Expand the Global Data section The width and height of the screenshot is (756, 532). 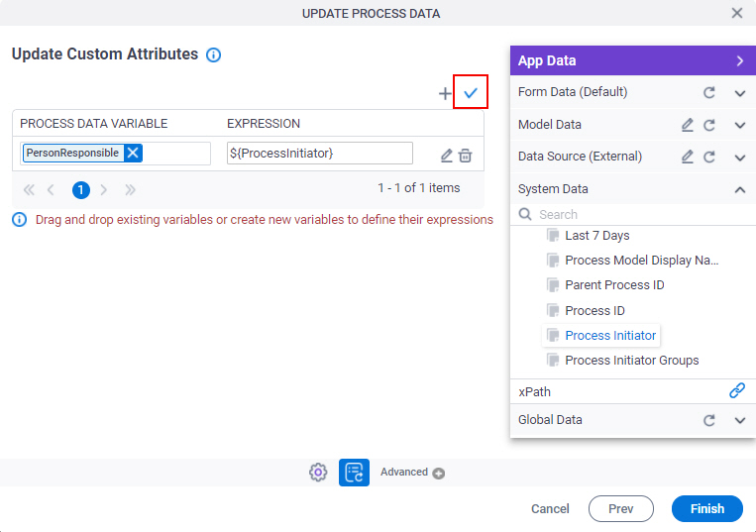[740, 420]
